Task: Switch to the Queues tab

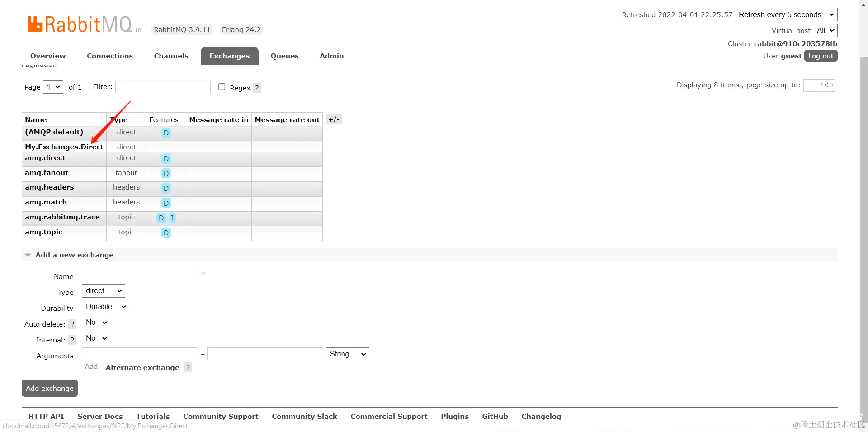Action: 285,56
